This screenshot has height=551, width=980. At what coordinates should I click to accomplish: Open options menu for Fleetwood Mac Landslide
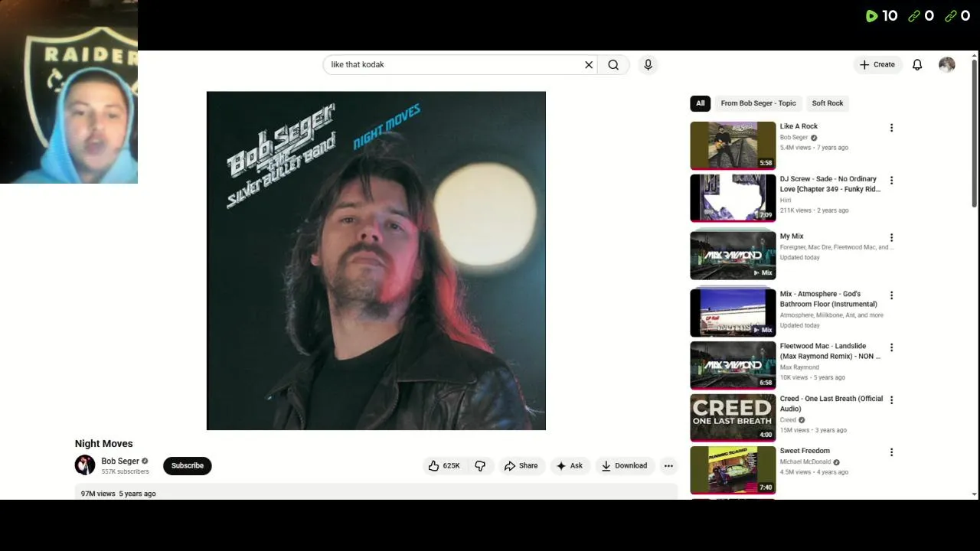click(x=891, y=347)
